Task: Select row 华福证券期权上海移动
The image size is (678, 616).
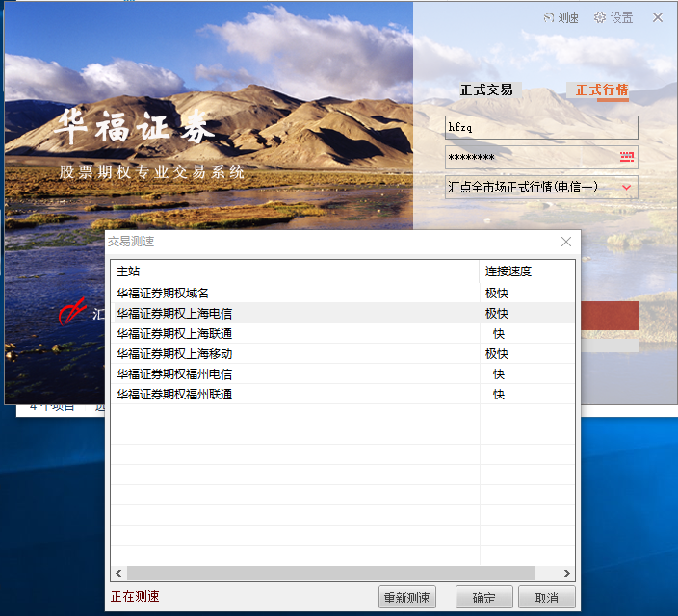Action: (343, 354)
